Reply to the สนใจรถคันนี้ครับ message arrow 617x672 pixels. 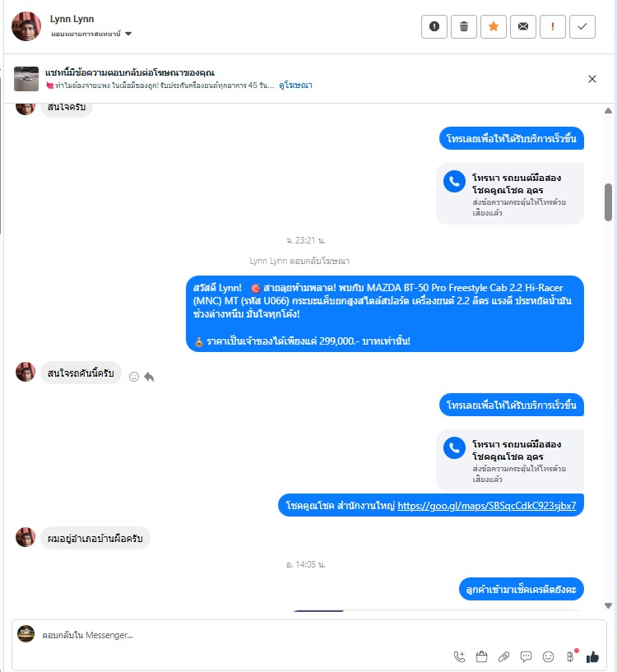(149, 376)
